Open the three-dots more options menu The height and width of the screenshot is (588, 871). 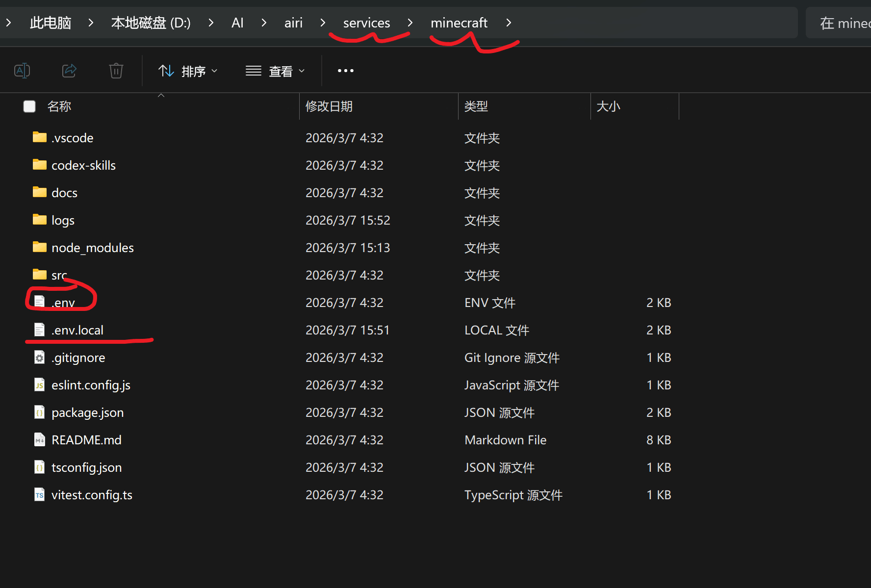pos(346,71)
